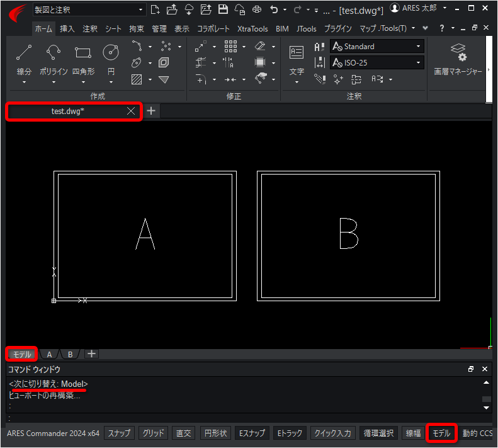Click the Open file icon
Viewport: 498px width, 448px height.
172,10
